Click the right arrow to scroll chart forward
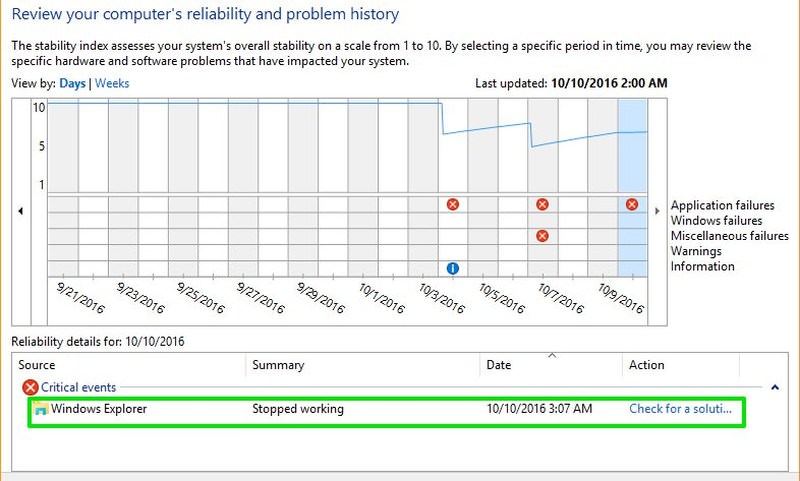Image resolution: width=800 pixels, height=481 pixels. pyautogui.click(x=657, y=211)
